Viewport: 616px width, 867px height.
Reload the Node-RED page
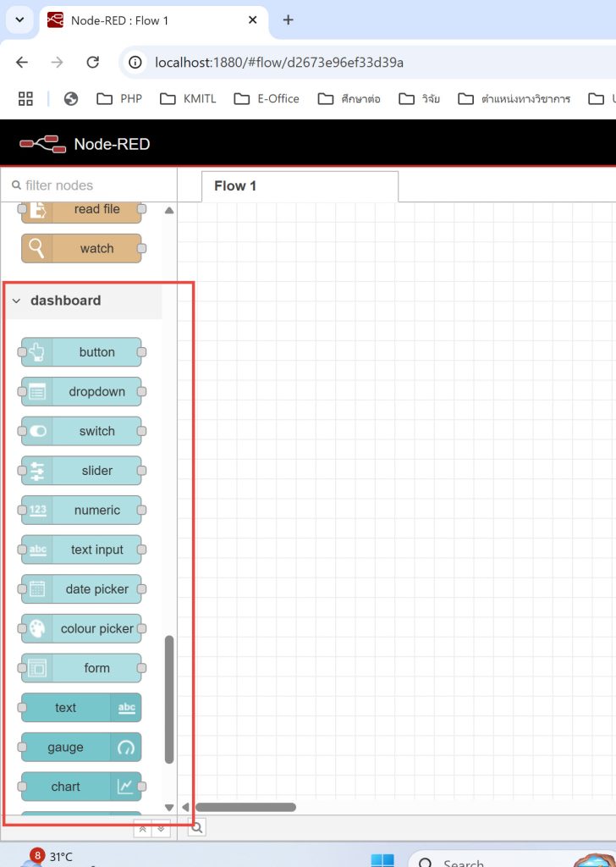point(93,62)
